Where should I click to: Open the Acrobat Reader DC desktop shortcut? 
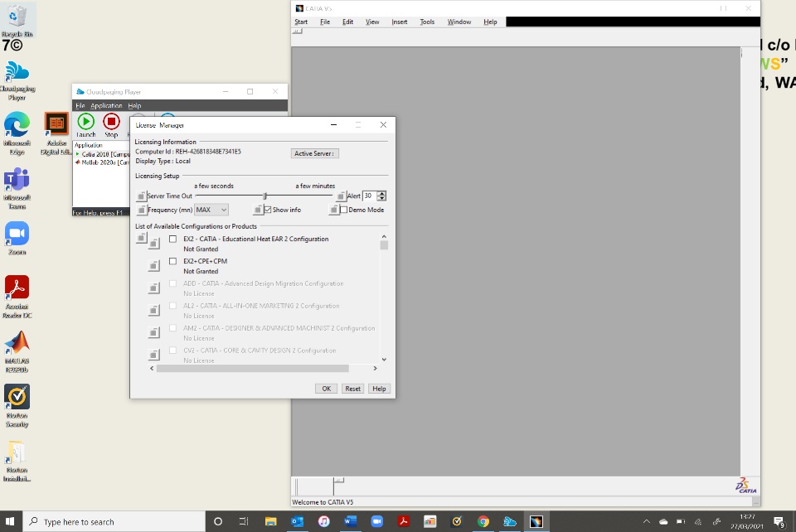click(x=17, y=297)
